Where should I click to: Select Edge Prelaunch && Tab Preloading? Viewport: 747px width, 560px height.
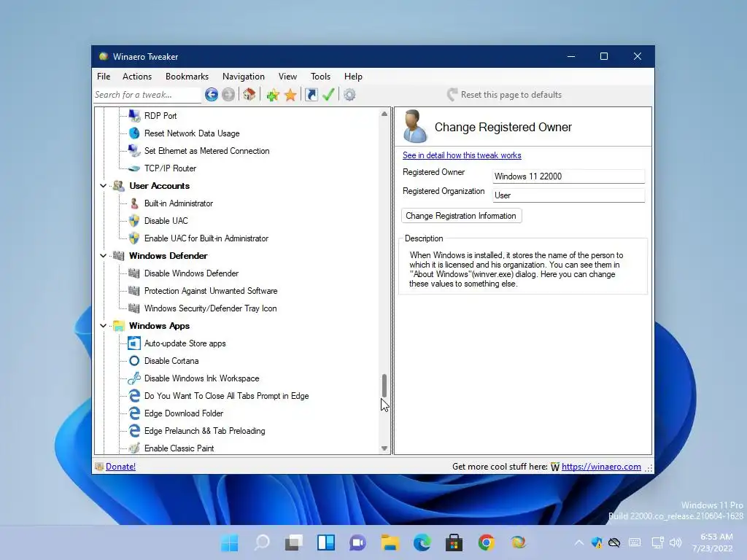[204, 431]
